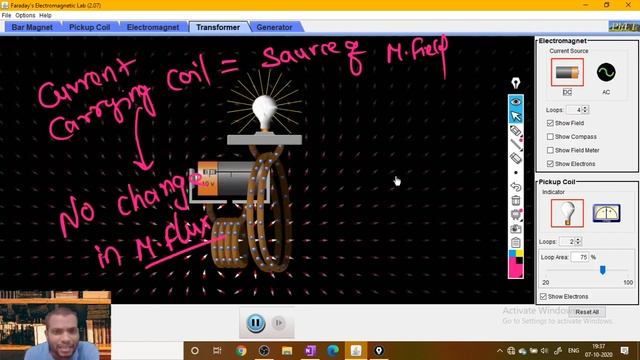Click the ENG language indicator

click(573, 351)
